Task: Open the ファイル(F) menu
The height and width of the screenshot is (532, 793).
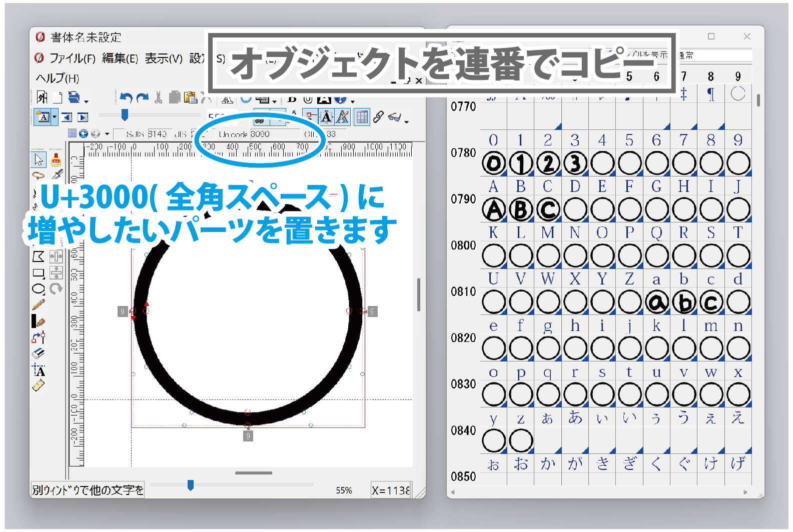Action: (72, 58)
